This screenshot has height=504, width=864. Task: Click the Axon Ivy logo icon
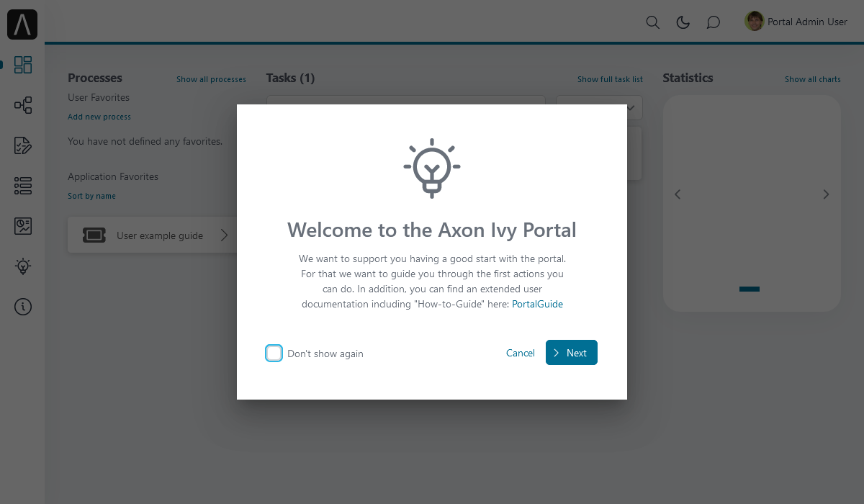[22, 24]
